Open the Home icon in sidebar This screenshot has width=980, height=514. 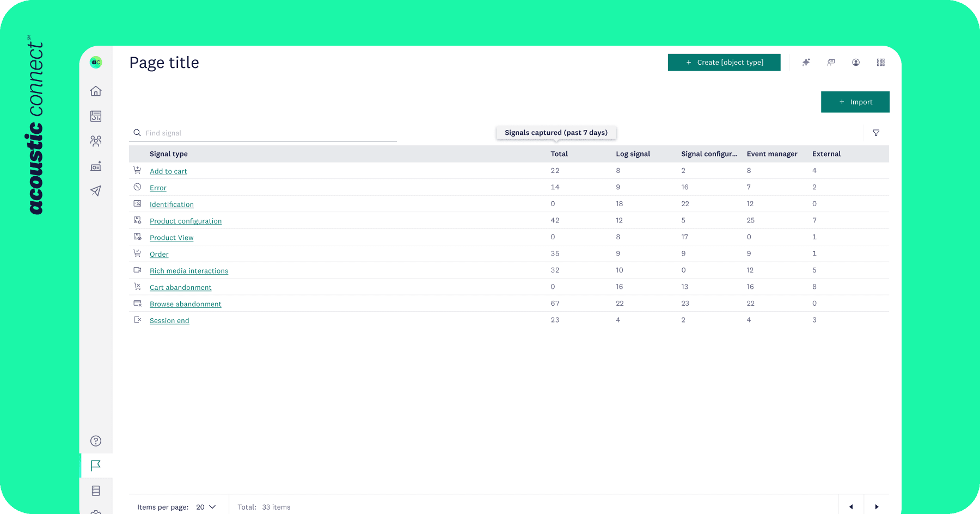click(x=96, y=91)
